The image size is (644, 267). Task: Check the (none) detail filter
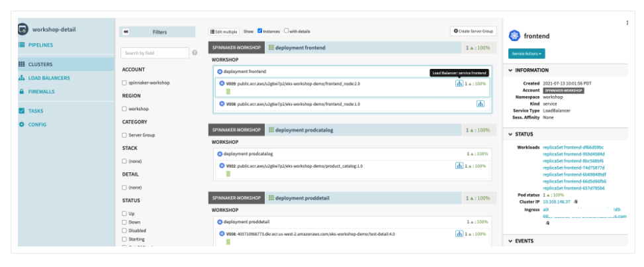pos(124,187)
